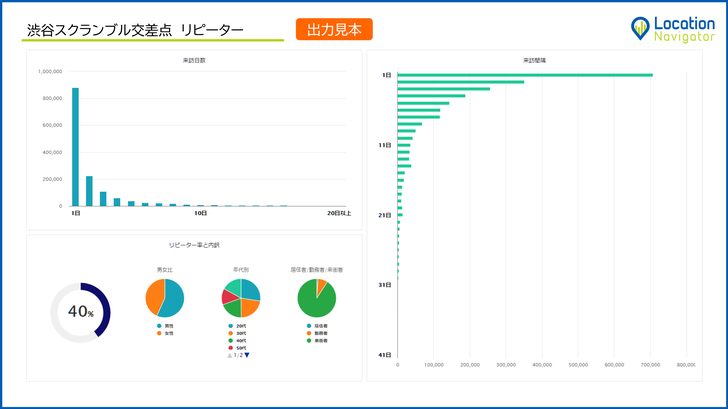This screenshot has height=409, width=728.
Task: Toggle the 勤務者 legend entry
Action: pos(317,333)
